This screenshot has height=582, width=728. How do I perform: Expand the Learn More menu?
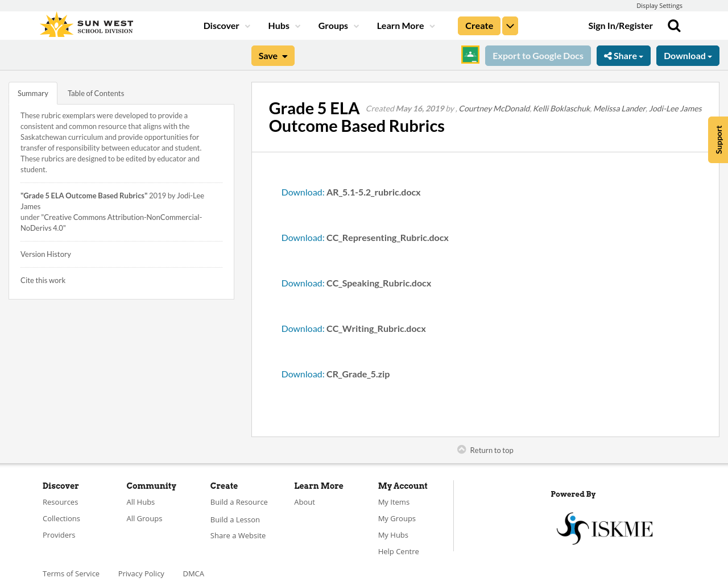(405, 25)
